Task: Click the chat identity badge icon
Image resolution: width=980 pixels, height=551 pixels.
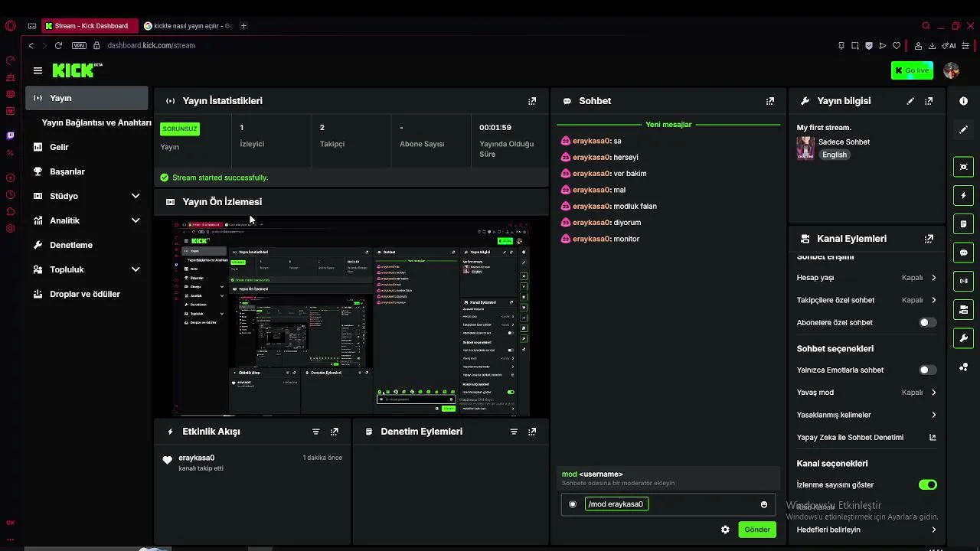Action: 573,504
